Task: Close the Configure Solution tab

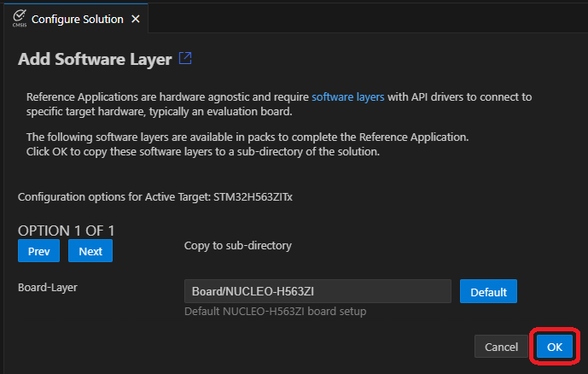Action: (136, 19)
